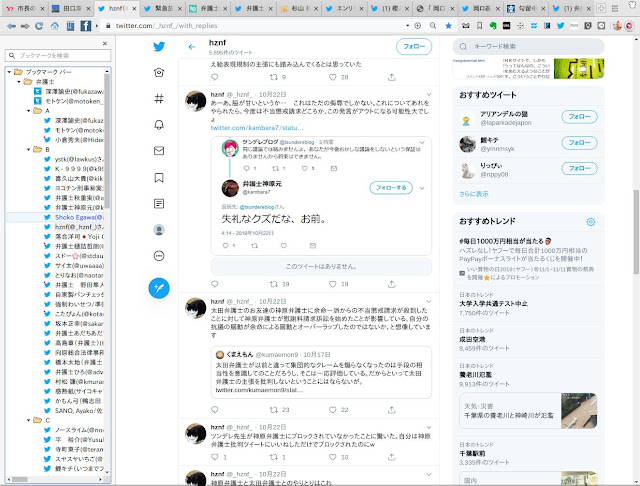640x486 pixels.
Task: Click フォローする for 弁護士神原元
Action: tap(391, 188)
